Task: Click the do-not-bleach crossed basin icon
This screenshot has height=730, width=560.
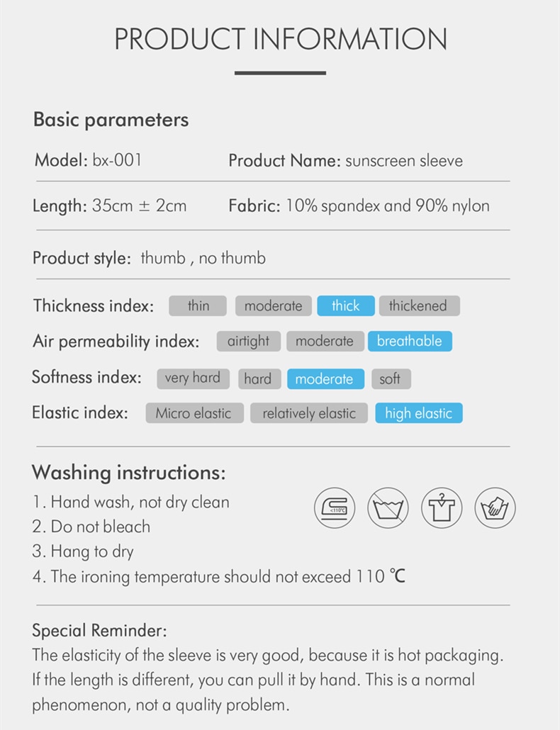Action: 388,508
